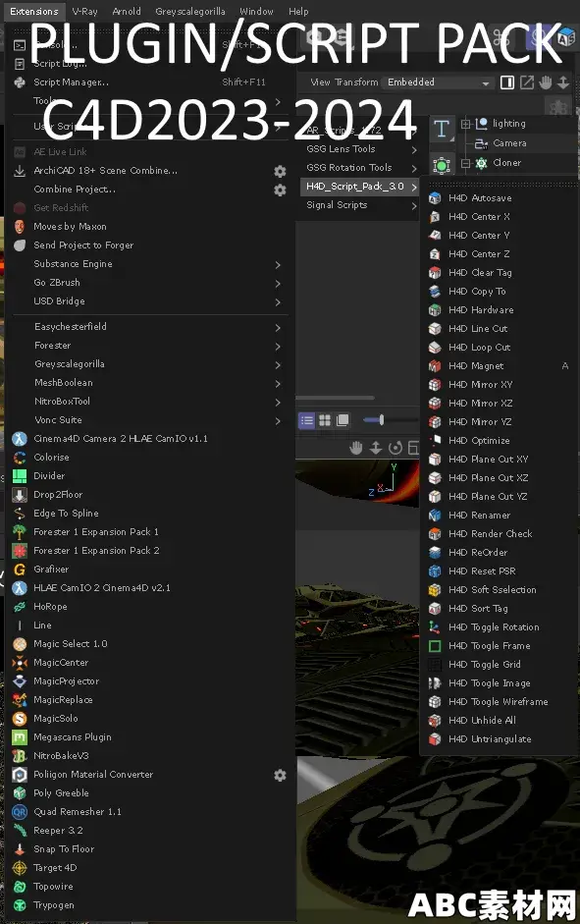
Task: Expand the Cloner object in tree
Action: [466, 163]
